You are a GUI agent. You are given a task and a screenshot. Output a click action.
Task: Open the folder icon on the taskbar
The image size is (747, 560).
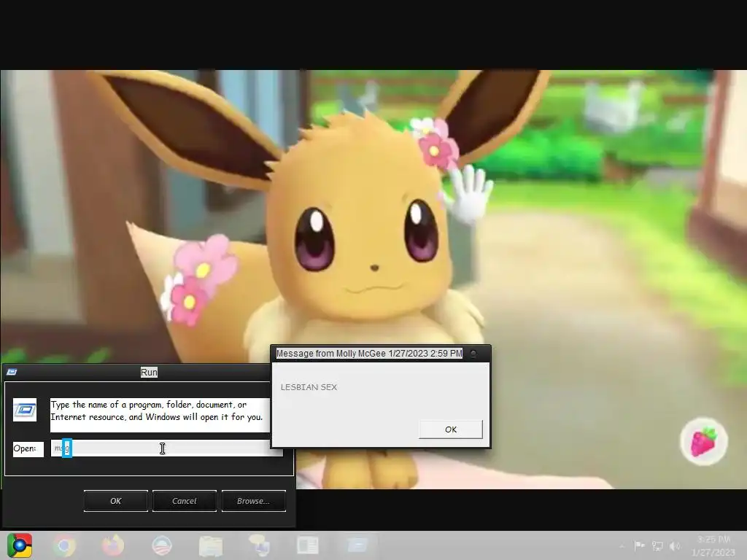coord(210,545)
